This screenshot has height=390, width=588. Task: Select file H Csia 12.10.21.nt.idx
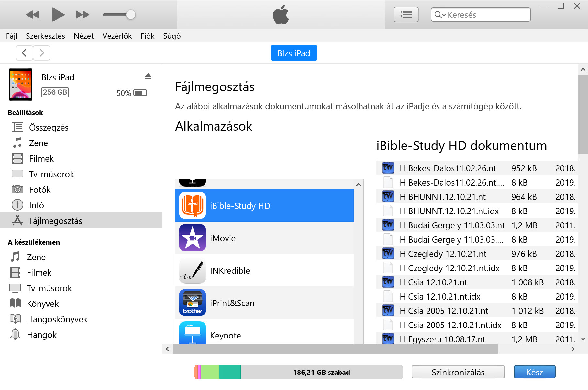pyautogui.click(x=477, y=296)
